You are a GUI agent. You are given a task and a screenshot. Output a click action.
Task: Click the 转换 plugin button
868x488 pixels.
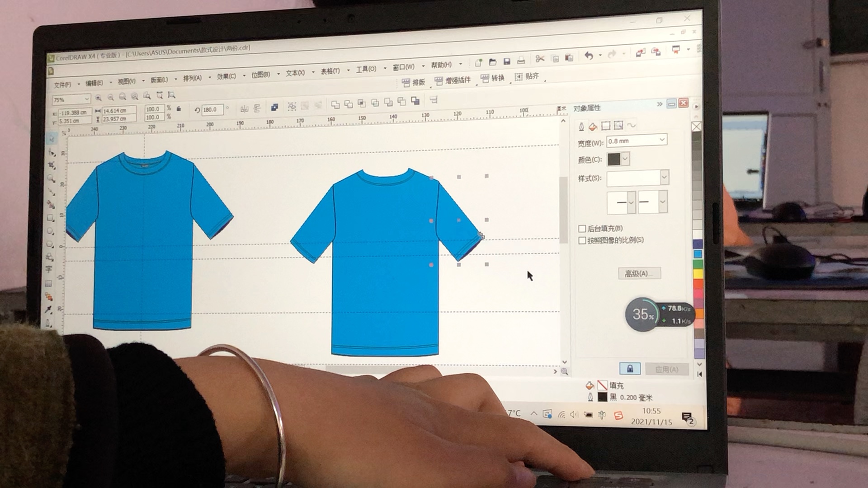[492, 78]
